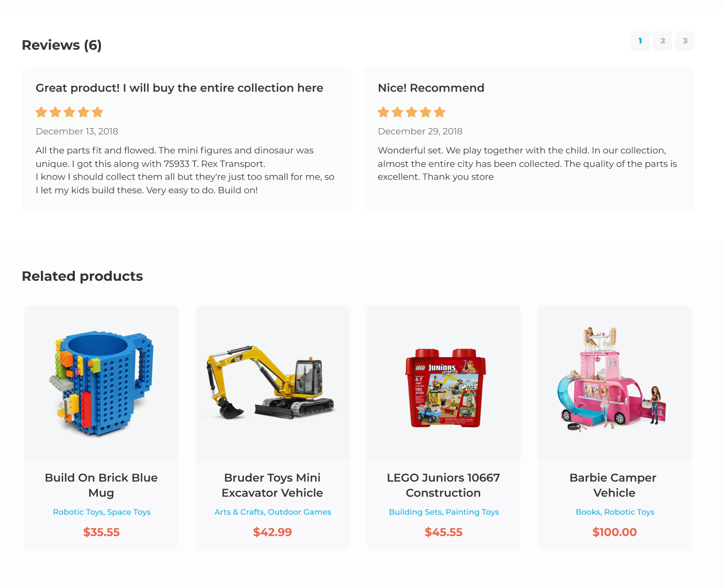
Task: Go to reviews page 1
Action: [640, 41]
